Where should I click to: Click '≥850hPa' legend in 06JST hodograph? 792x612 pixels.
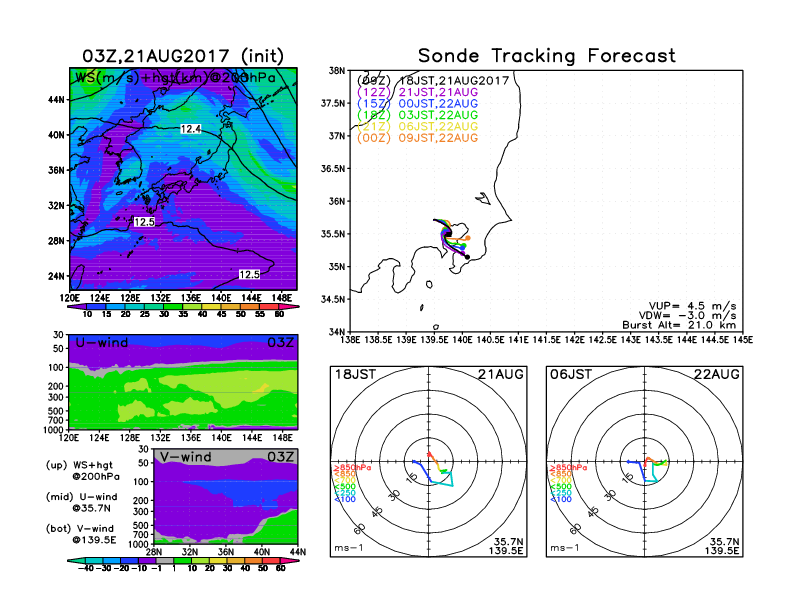569,468
